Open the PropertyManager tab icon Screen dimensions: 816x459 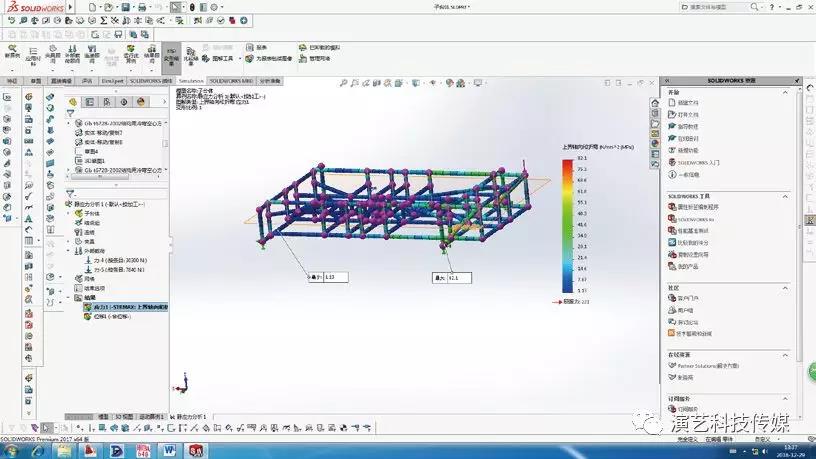[90, 102]
